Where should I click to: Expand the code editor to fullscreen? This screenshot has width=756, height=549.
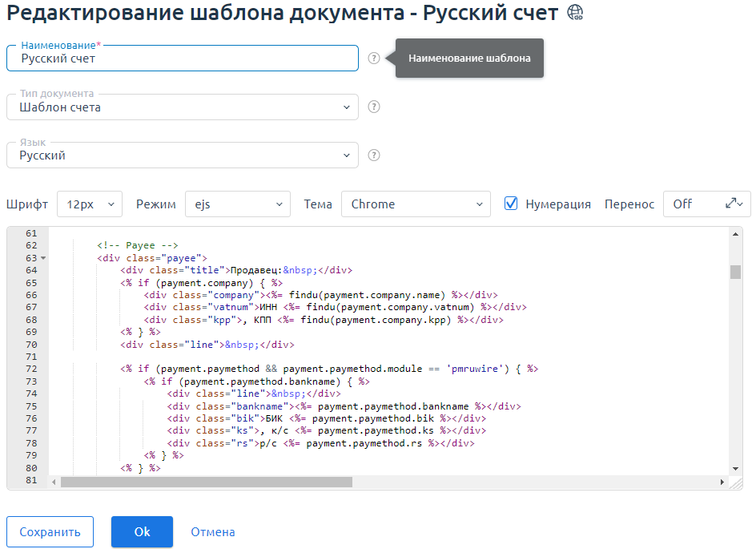[731, 204]
